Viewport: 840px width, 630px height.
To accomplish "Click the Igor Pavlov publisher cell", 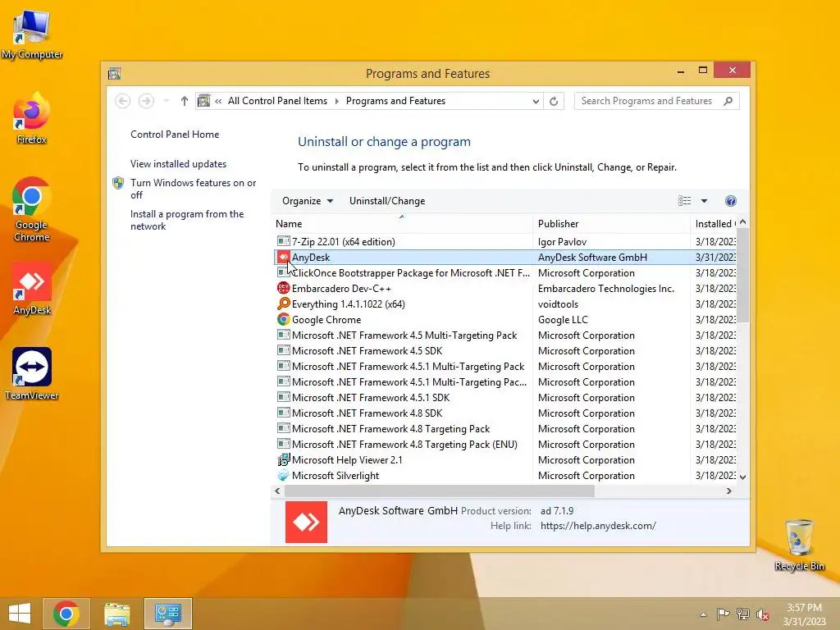I will click(x=562, y=242).
